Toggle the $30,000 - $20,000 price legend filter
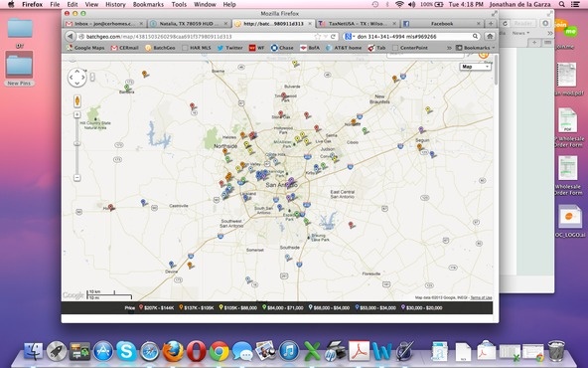 [x=422, y=307]
